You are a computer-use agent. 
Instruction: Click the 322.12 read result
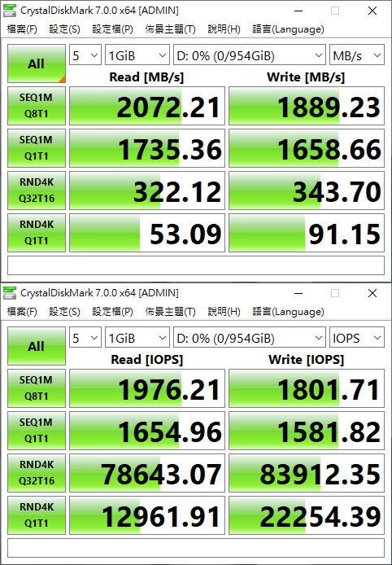click(147, 191)
